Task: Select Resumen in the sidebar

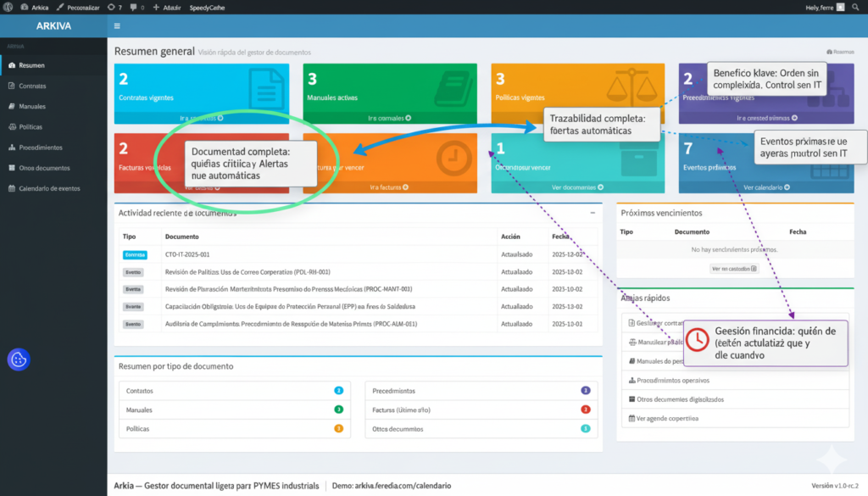Action: pyautogui.click(x=53, y=65)
